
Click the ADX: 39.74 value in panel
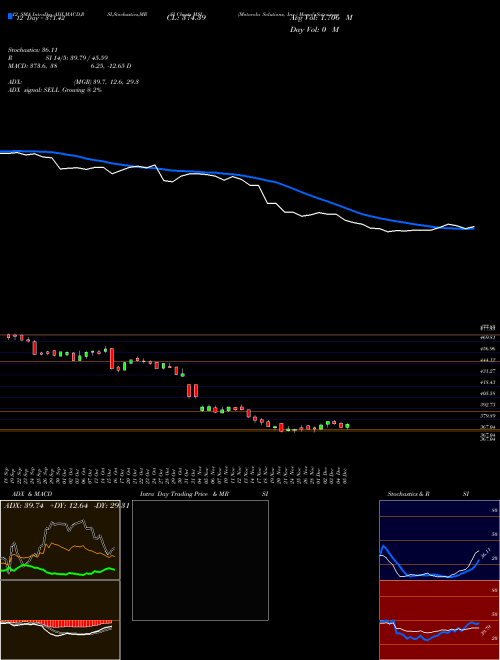click(x=24, y=506)
